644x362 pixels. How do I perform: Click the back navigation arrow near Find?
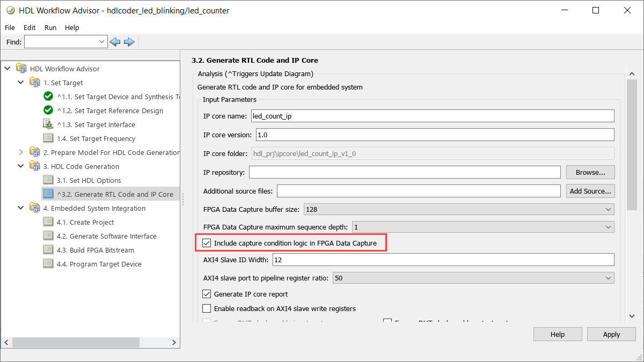pyautogui.click(x=114, y=41)
